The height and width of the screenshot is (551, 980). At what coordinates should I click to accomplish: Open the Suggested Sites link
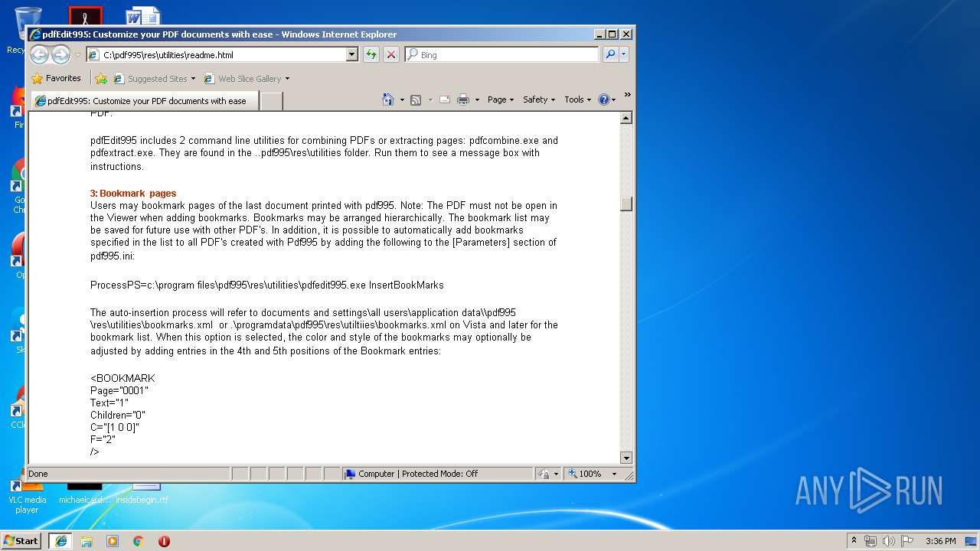154,78
